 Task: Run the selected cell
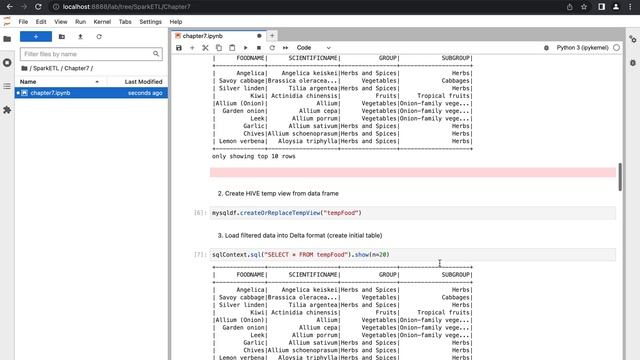click(245, 48)
